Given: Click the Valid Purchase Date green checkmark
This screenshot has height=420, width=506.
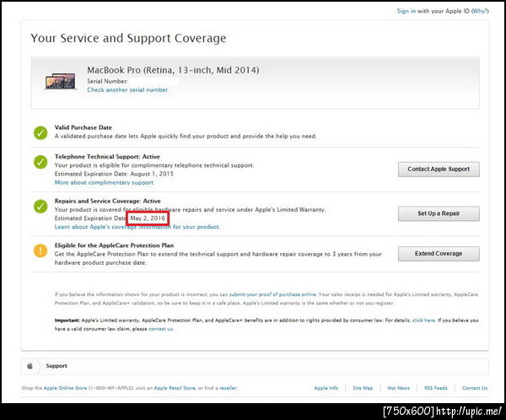Looking at the screenshot, I should click(40, 132).
